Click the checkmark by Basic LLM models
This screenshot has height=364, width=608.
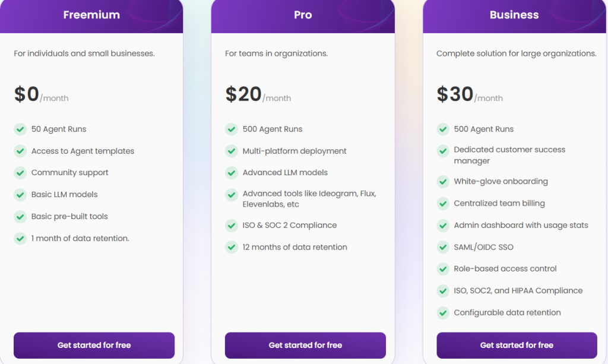(20, 194)
